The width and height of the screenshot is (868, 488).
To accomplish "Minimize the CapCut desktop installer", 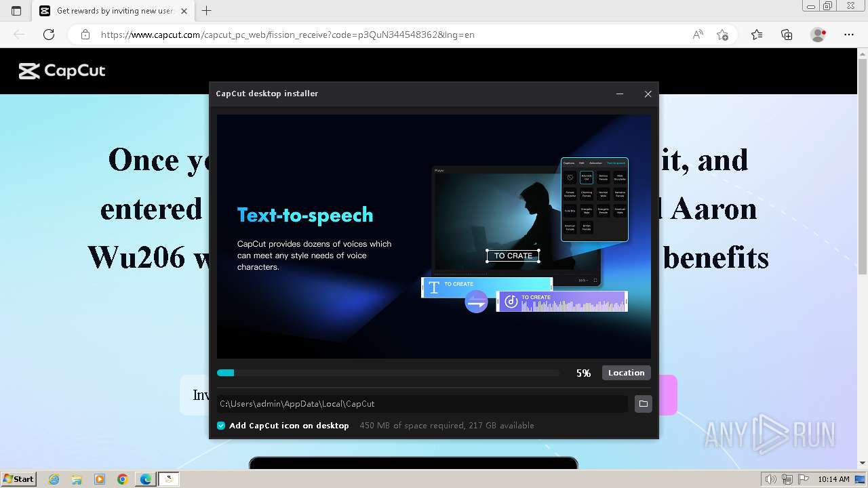I will tap(620, 94).
